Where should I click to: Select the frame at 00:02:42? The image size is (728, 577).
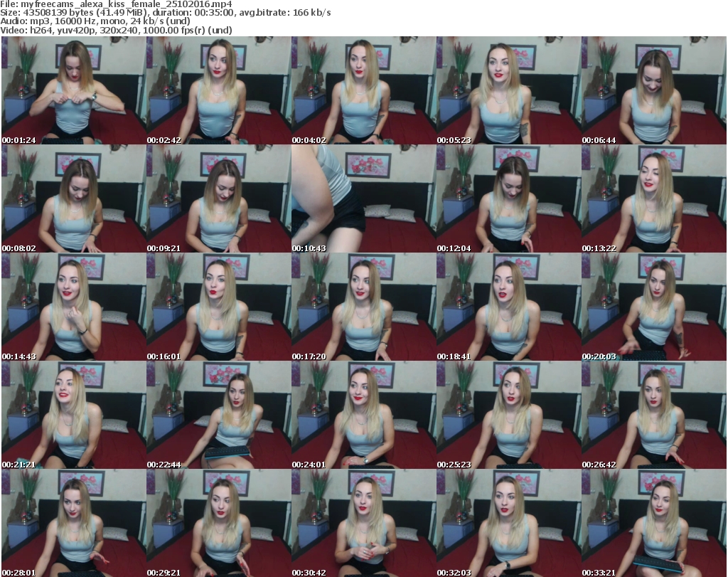(x=218, y=90)
